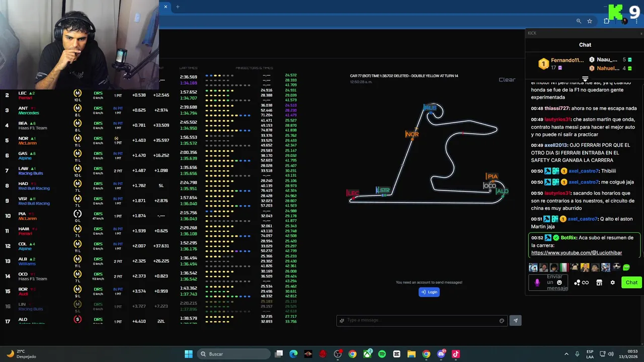The width and height of the screenshot is (644, 362).
Task: Open File Explorer from taskbar
Action: pos(411,354)
